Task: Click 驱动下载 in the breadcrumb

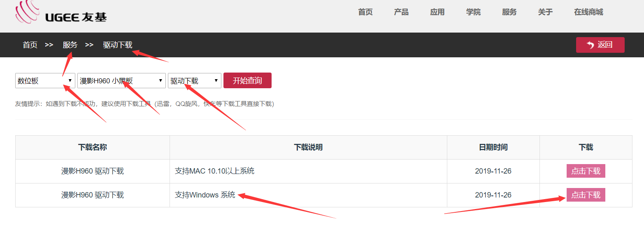Action: [118, 45]
